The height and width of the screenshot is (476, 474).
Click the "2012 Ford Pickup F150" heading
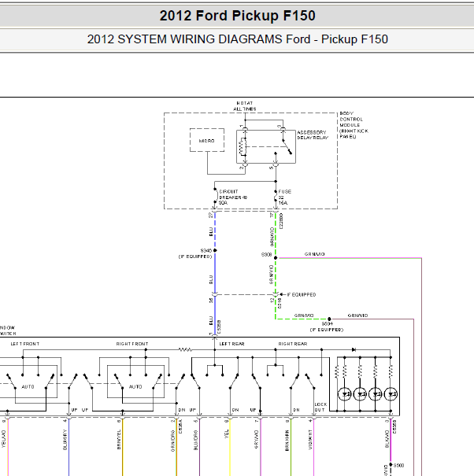(237, 16)
